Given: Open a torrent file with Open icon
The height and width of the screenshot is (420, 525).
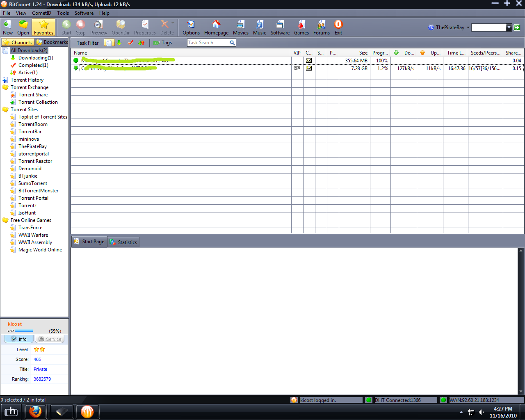Looking at the screenshot, I should click(x=23, y=27).
